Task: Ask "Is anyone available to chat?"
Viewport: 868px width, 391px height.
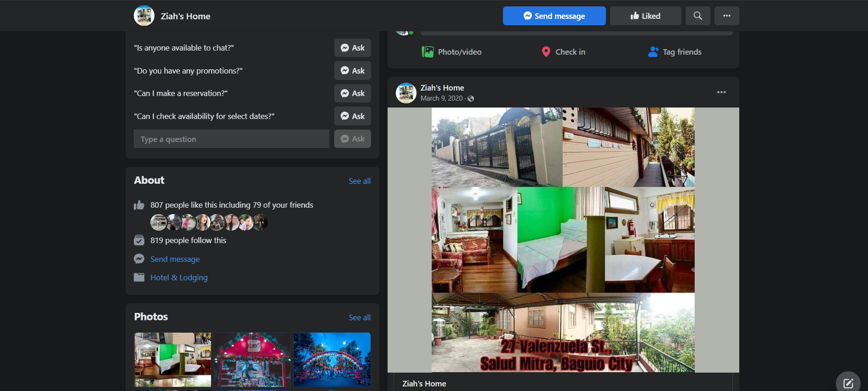Action: tap(352, 48)
